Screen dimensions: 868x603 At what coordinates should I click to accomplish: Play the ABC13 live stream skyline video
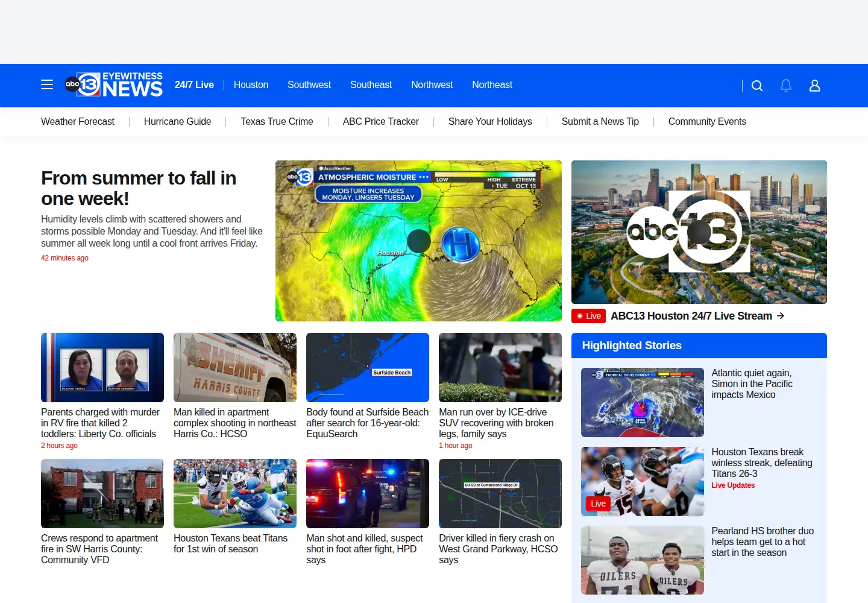click(x=699, y=232)
